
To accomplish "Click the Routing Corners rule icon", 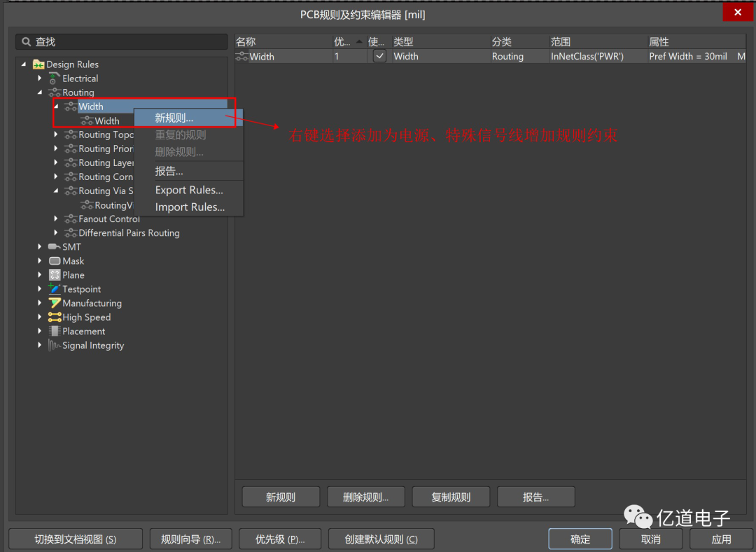I will tap(71, 177).
